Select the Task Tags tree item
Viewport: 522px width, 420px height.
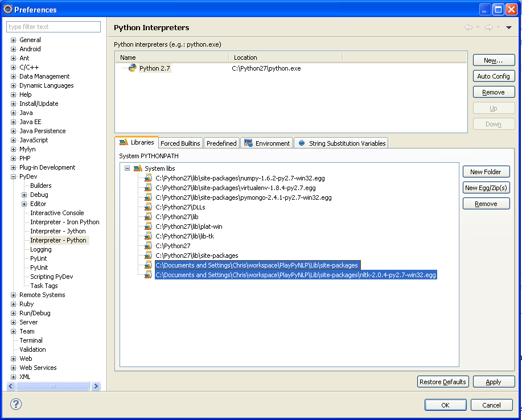click(x=44, y=286)
